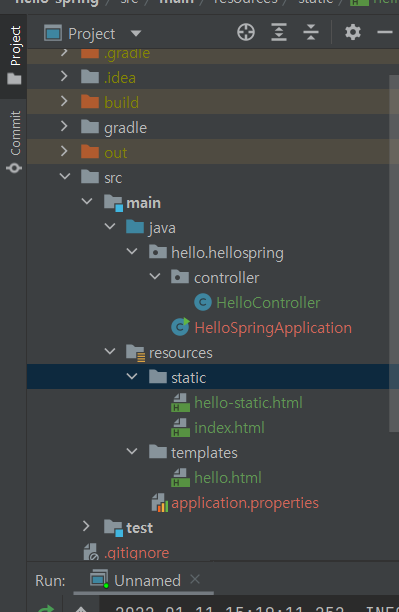Click the Project tree vertical scrollbar
Image resolution: width=399 pixels, height=612 pixels.
tap(394, 253)
